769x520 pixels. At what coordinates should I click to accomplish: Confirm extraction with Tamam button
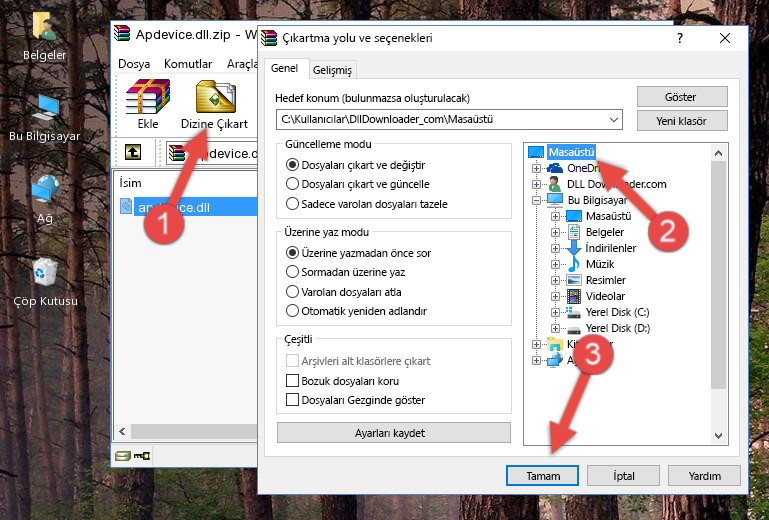(542, 476)
